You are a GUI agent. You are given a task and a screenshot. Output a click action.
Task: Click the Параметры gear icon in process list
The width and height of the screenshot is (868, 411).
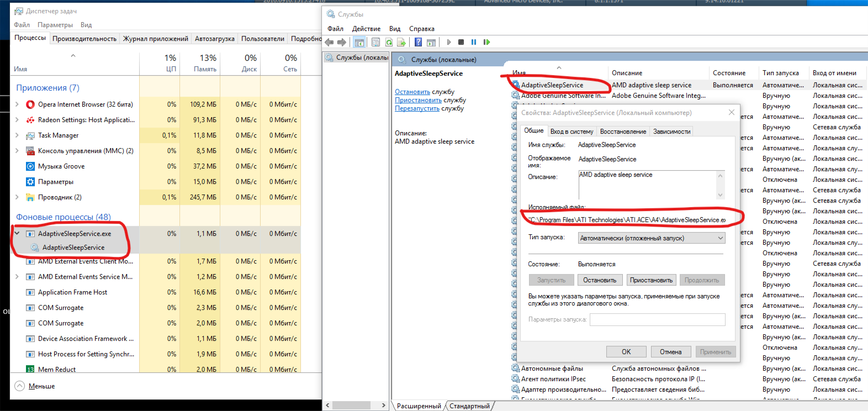(x=30, y=182)
